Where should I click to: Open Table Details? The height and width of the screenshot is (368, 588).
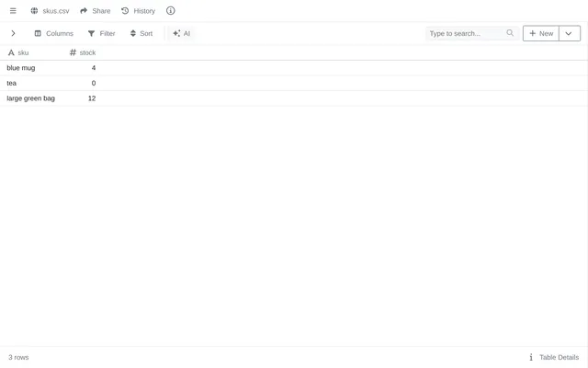click(x=554, y=358)
